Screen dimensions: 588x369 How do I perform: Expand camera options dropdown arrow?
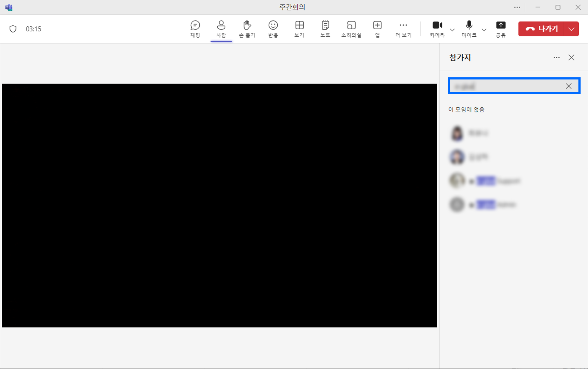coord(452,30)
